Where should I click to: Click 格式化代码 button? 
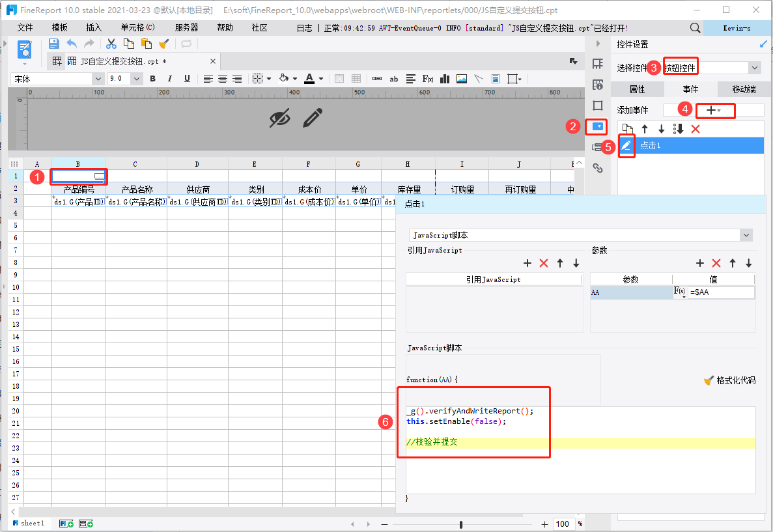click(x=730, y=380)
